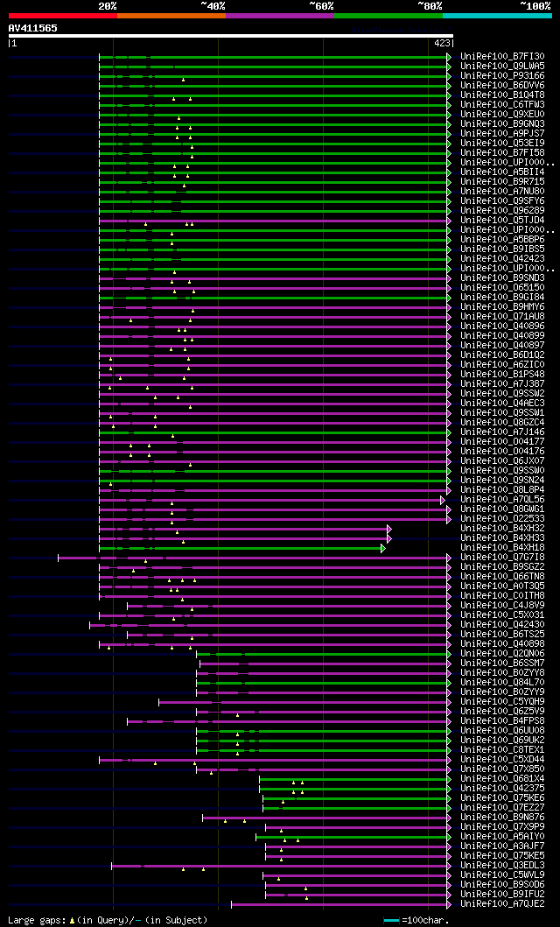
Task: Click the red 20% identity color segment
Action: [63, 16]
